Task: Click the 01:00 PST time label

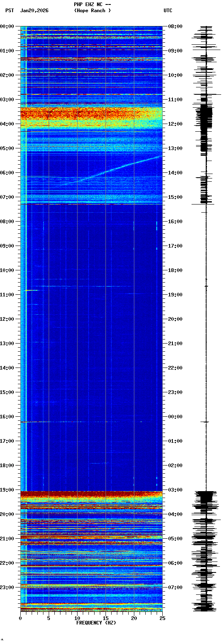Action: click(x=7, y=51)
